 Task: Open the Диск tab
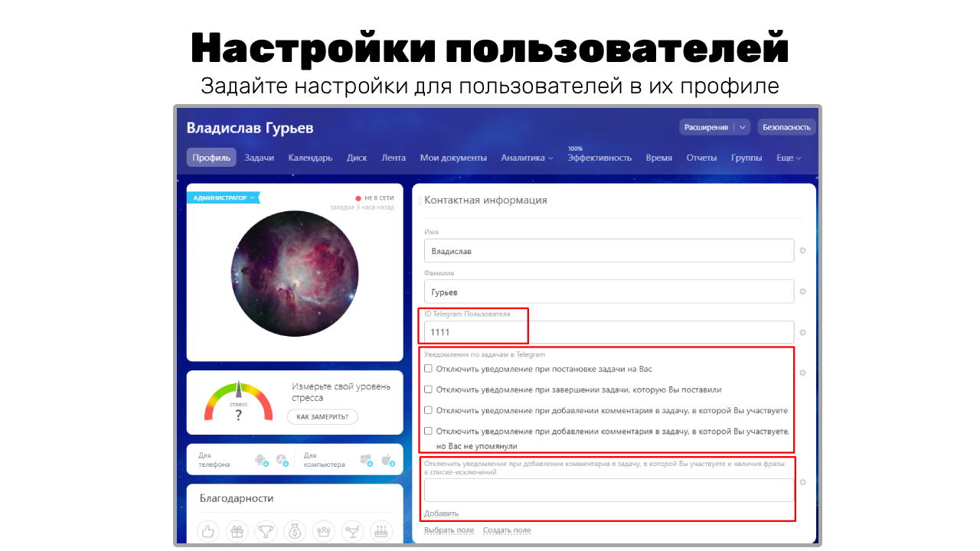pyautogui.click(x=357, y=158)
